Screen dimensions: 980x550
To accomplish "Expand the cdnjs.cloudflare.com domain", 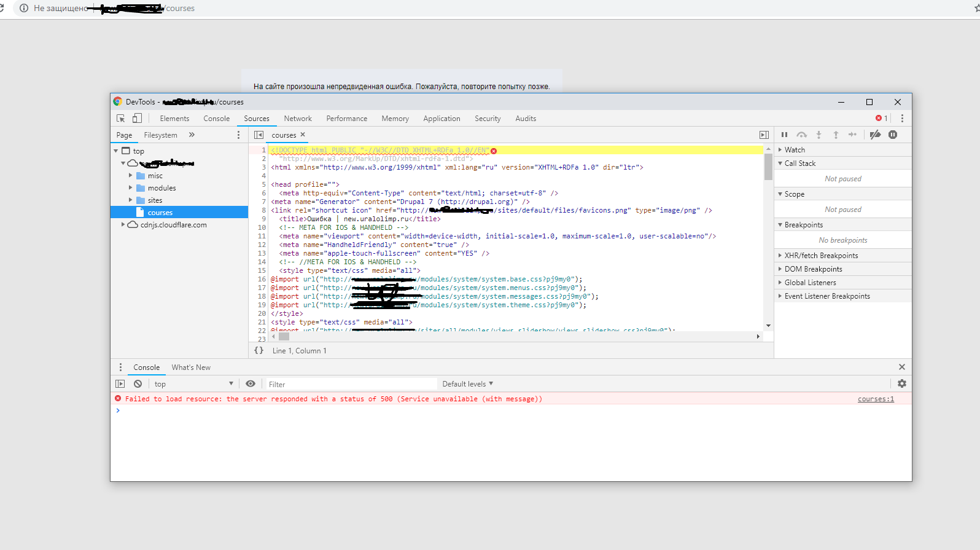I will (x=123, y=224).
